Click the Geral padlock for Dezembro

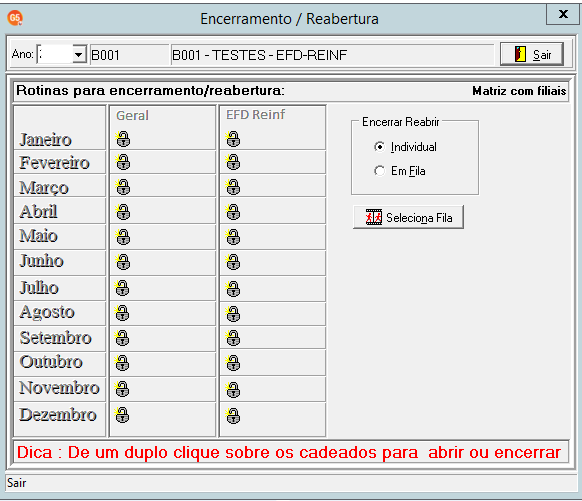[122, 415]
